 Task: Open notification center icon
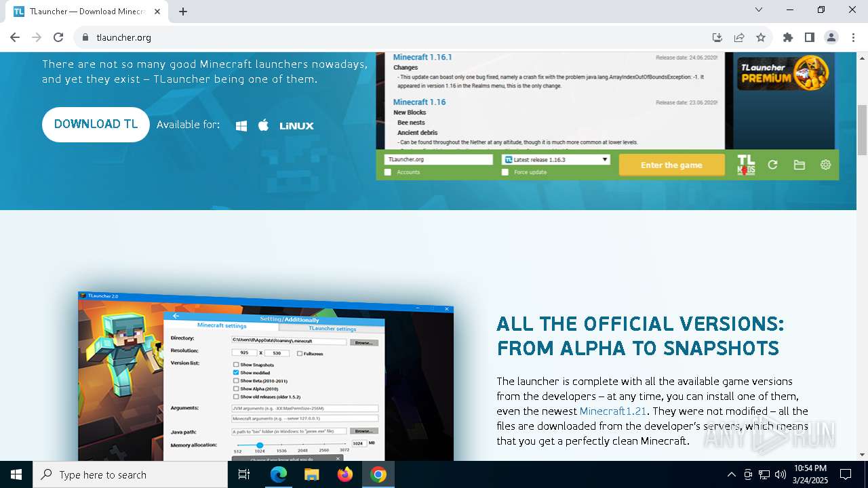click(x=846, y=474)
